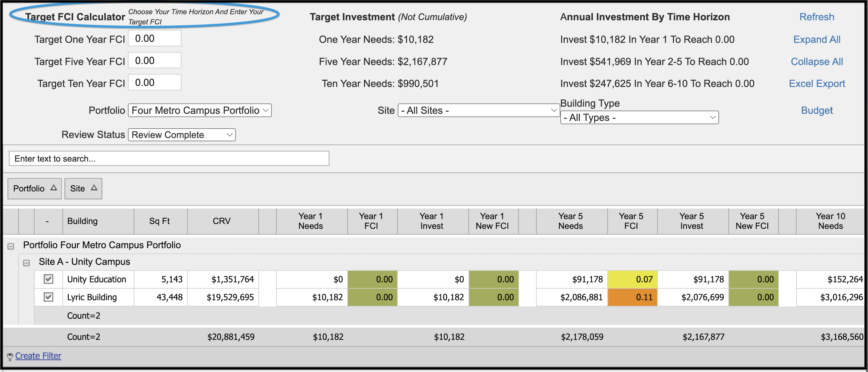Viewport: 868px width, 372px height.
Task: Click the Collapse All link
Action: [817, 62]
